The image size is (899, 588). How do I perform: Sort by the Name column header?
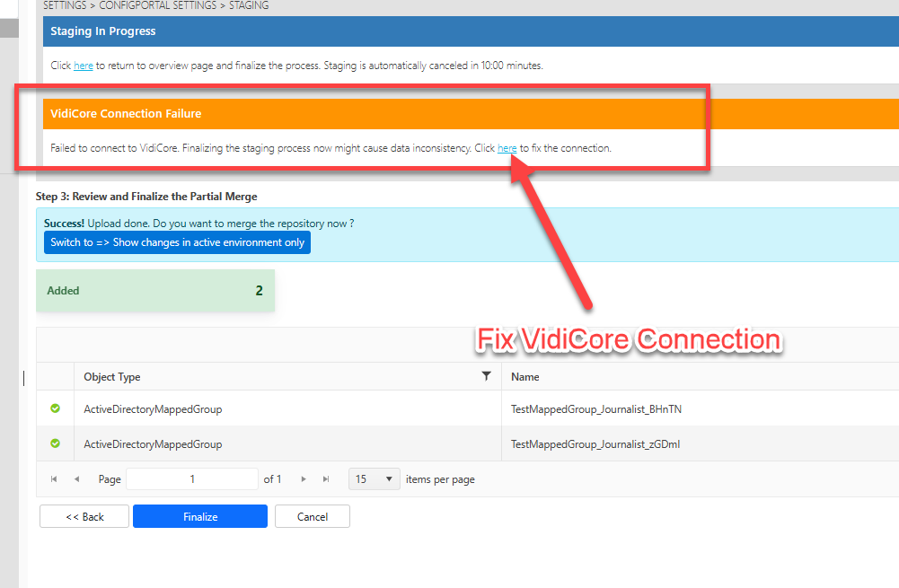point(525,377)
